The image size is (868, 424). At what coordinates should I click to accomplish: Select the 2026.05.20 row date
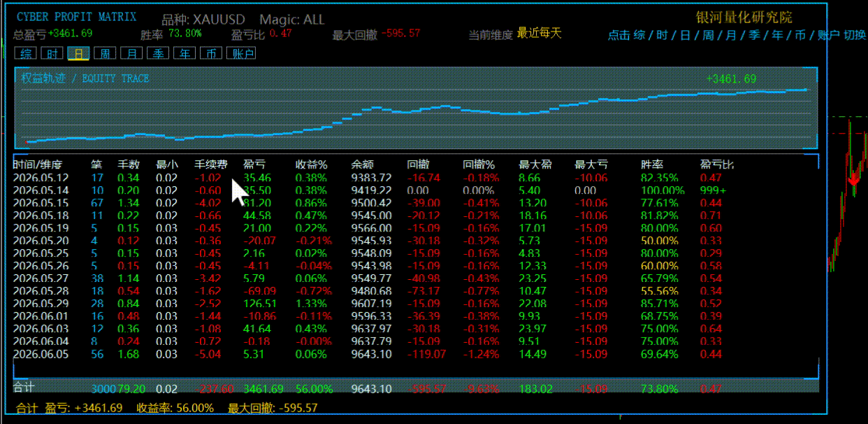(41, 241)
